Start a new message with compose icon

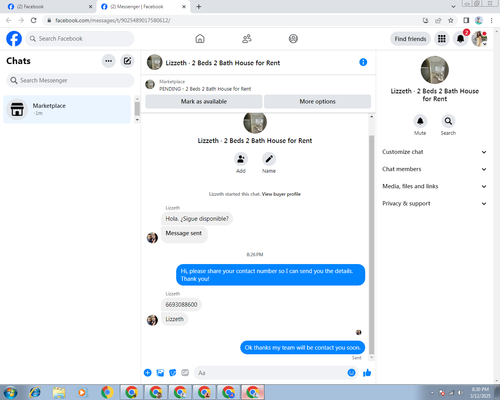pos(127,61)
